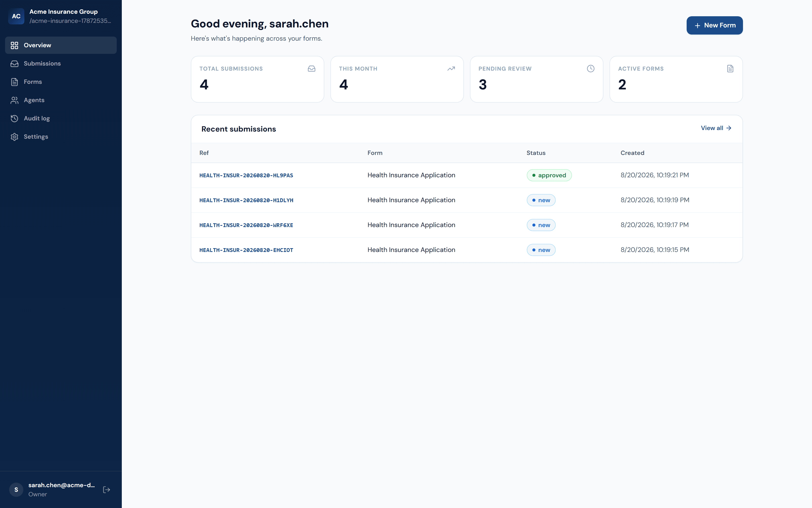Viewport: 812px width, 508px height.
Task: Click the Active Forms value 2
Action: pyautogui.click(x=622, y=85)
